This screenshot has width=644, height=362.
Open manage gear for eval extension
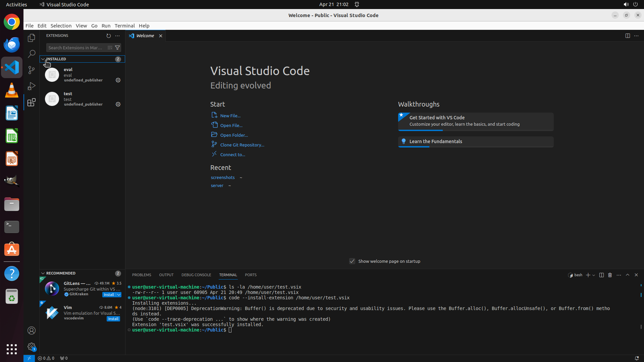click(118, 80)
